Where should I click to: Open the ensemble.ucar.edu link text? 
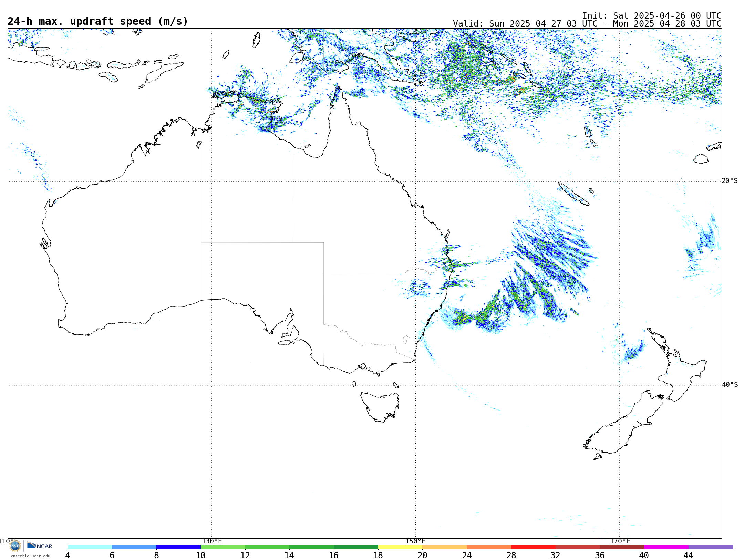coord(30,556)
